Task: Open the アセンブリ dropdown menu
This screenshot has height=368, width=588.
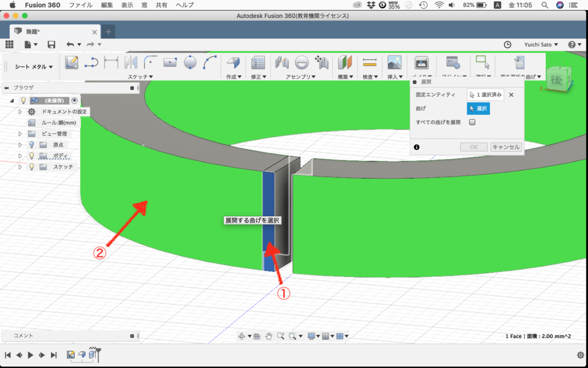Action: click(x=301, y=76)
